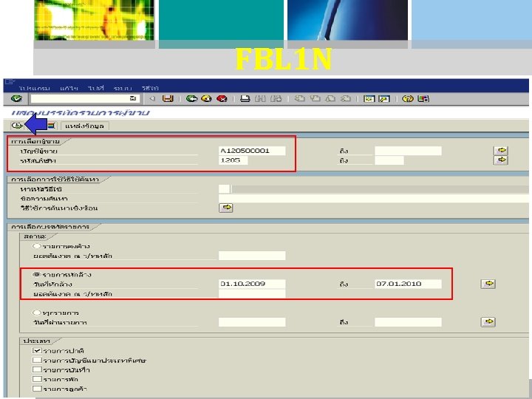Click the posting date 'to' field
Image resolution: width=532 pixels, height=399 pixels.
(x=408, y=322)
